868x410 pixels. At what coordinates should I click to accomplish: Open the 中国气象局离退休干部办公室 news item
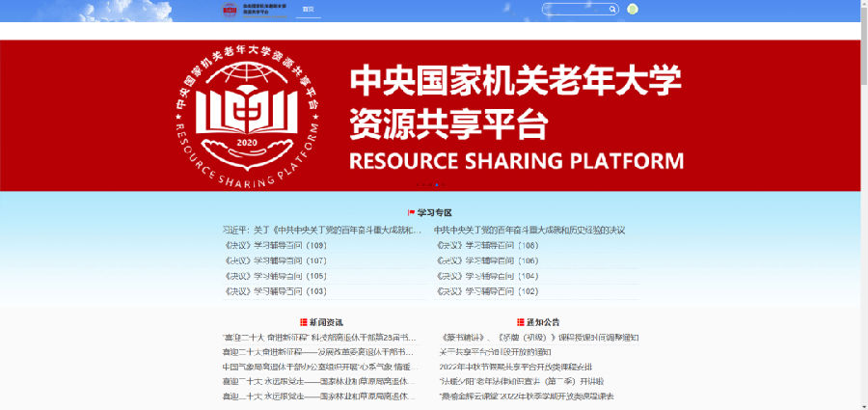pos(316,367)
